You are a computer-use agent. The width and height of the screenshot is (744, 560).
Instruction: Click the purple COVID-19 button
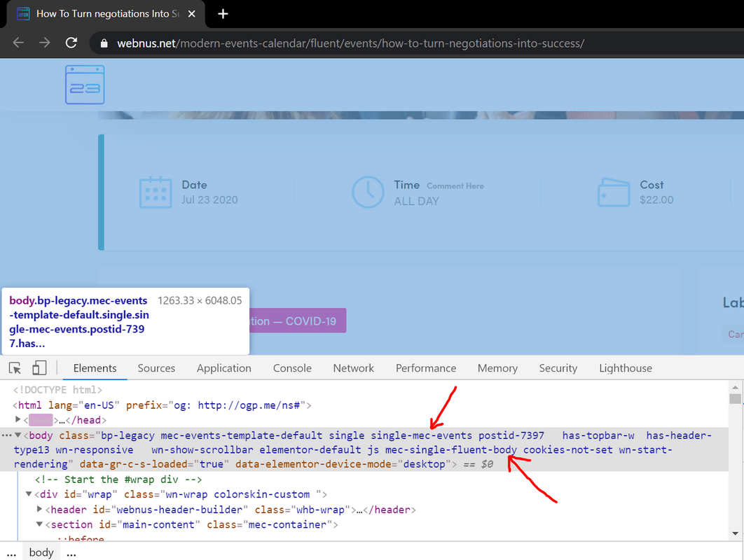(x=298, y=321)
